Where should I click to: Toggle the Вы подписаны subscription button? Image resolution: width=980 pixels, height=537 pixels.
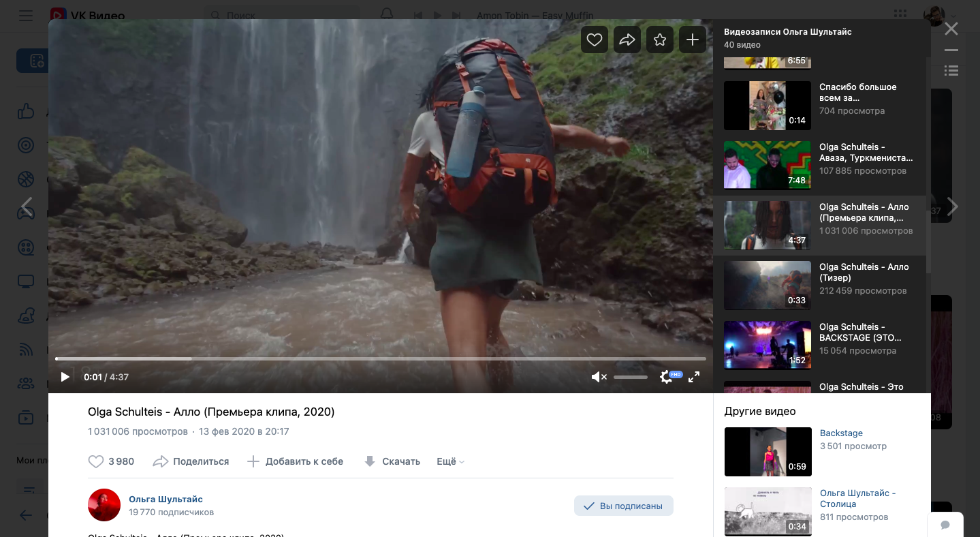624,506
